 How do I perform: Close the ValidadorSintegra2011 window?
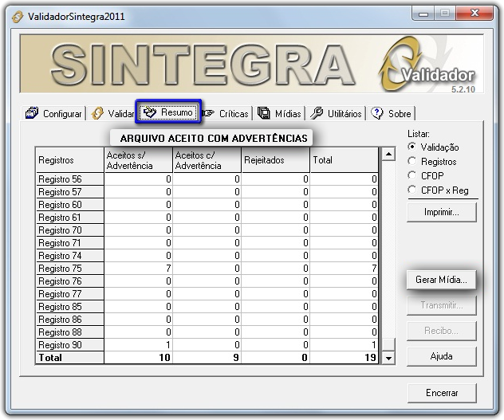474,14
